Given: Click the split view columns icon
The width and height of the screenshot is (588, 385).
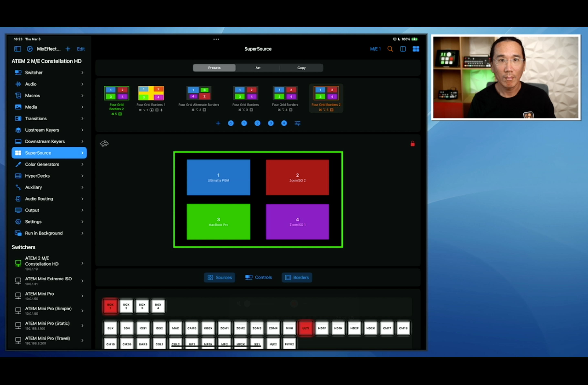Looking at the screenshot, I should [x=403, y=49].
